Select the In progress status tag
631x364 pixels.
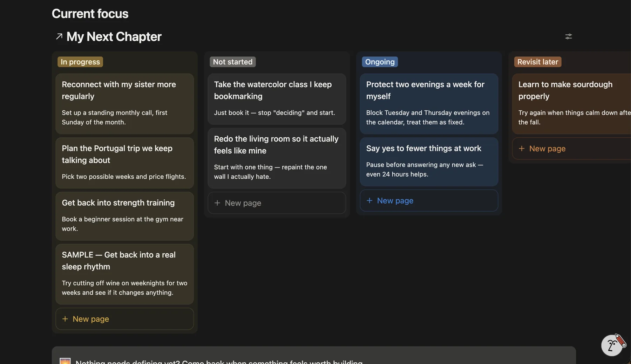click(x=80, y=62)
